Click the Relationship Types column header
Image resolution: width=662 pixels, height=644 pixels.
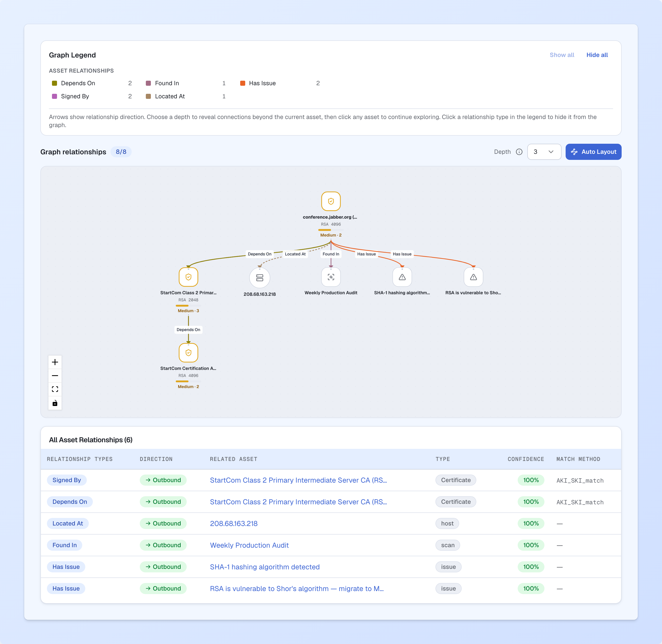pyautogui.click(x=80, y=459)
